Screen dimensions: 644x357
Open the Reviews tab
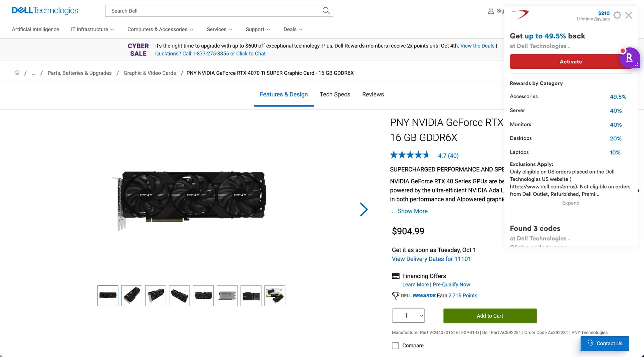point(373,94)
